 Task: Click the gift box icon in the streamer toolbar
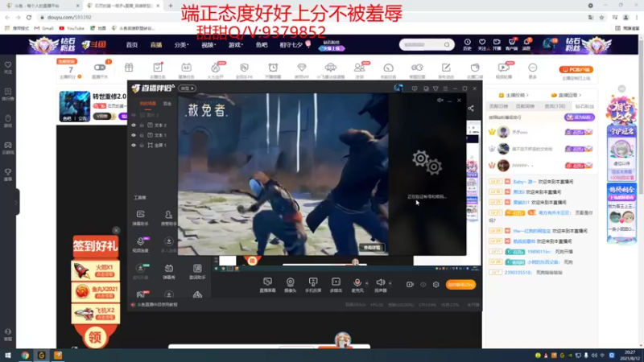coord(129,68)
